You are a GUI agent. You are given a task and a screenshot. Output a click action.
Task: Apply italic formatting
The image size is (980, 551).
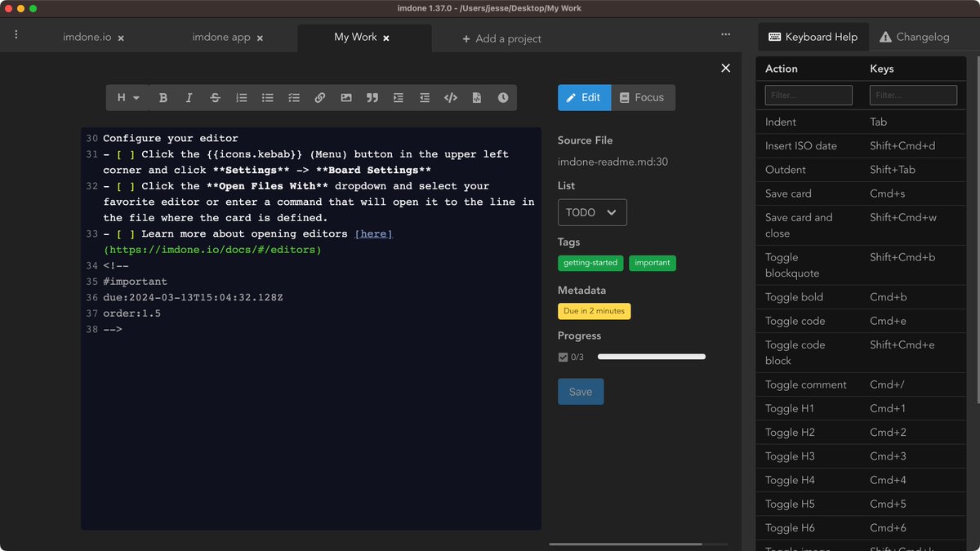189,98
